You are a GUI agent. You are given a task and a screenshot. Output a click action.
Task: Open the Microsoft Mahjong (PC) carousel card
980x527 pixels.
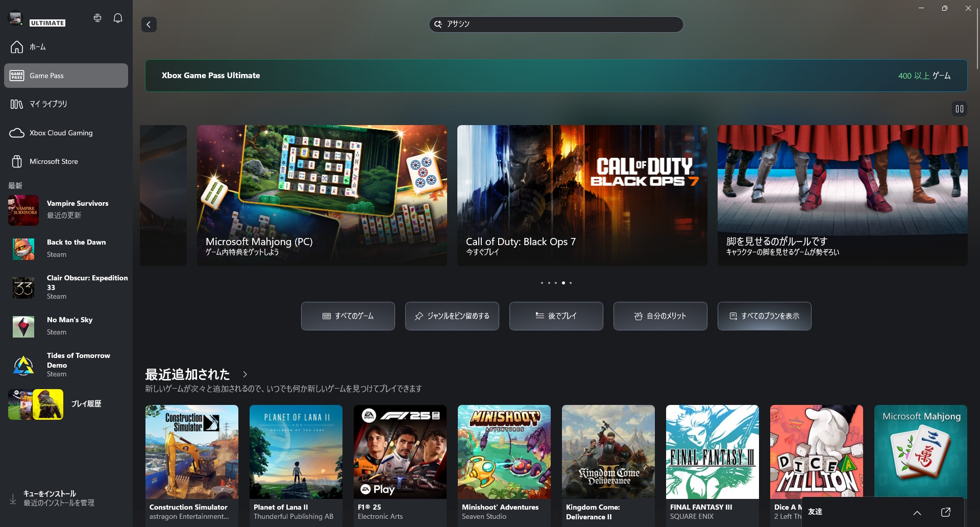(x=322, y=196)
